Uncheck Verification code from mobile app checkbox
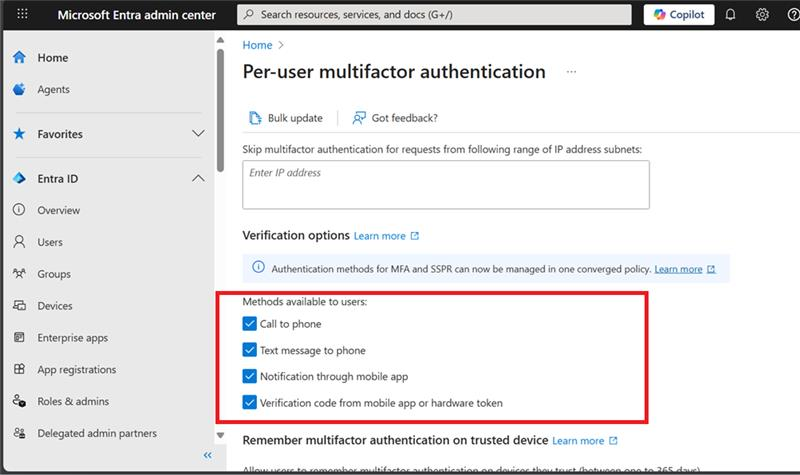The width and height of the screenshot is (800, 475). tap(249, 403)
